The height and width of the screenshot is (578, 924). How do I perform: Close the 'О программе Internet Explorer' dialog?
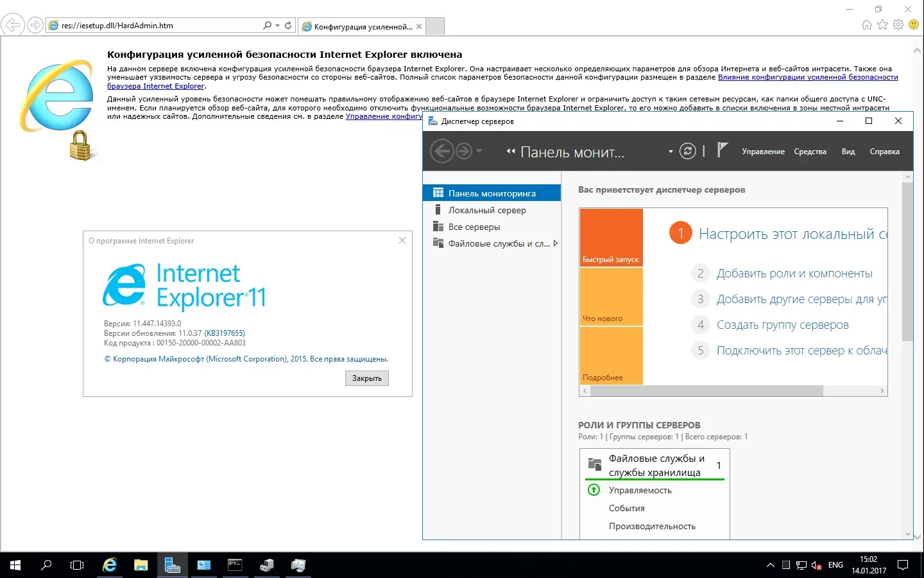click(402, 240)
